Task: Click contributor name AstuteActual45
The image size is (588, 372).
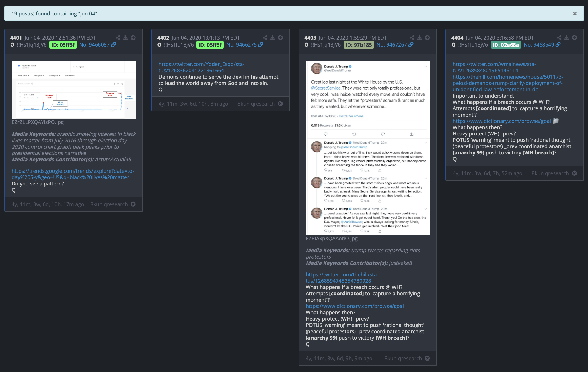Action: click(x=113, y=159)
